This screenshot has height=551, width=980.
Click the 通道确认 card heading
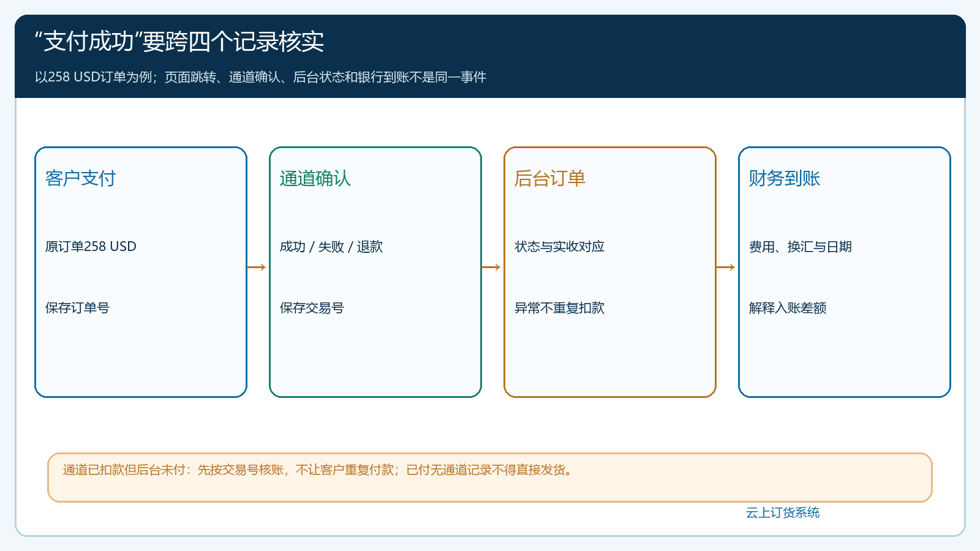[315, 178]
